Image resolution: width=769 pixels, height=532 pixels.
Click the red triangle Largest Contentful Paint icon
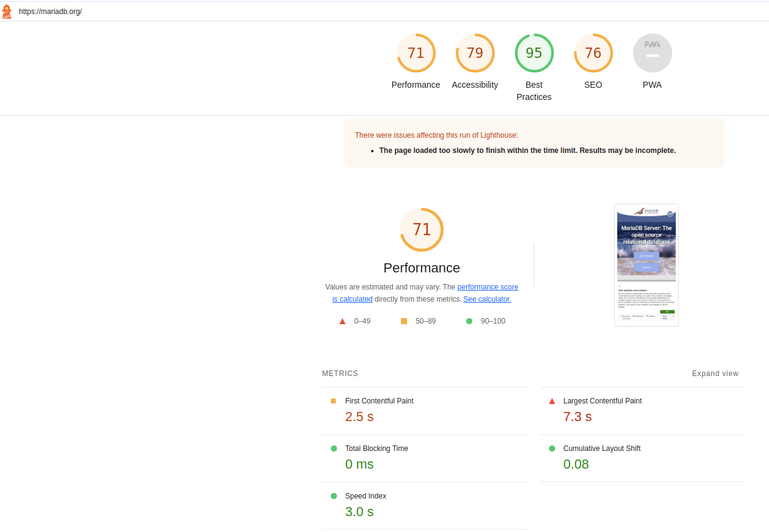pos(552,401)
